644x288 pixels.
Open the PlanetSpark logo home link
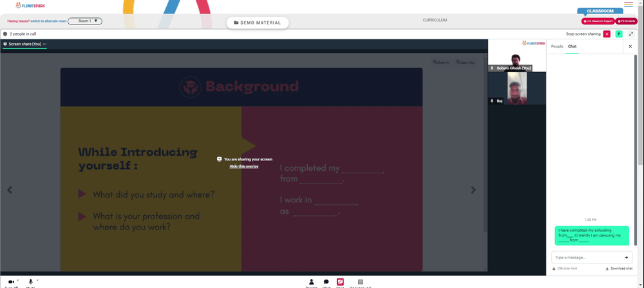(x=30, y=5)
